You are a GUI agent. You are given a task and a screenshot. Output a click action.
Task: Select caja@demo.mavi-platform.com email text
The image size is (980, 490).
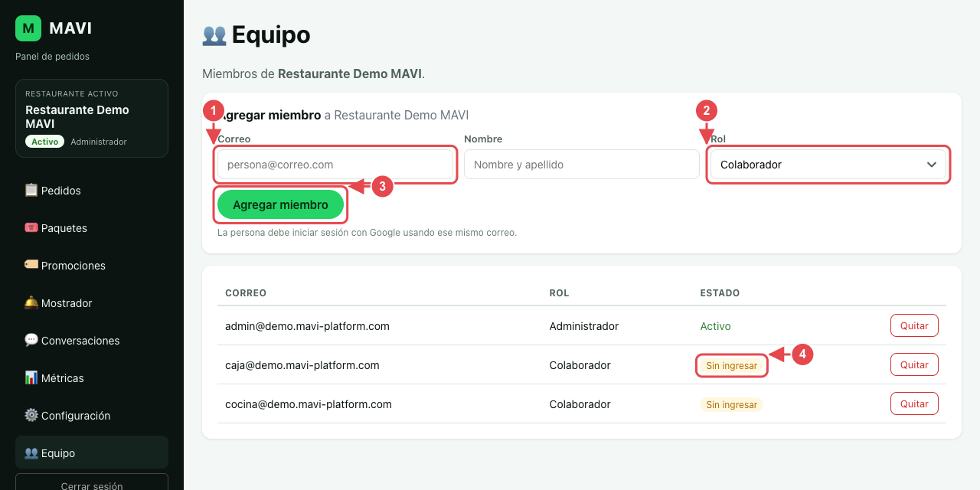click(302, 365)
